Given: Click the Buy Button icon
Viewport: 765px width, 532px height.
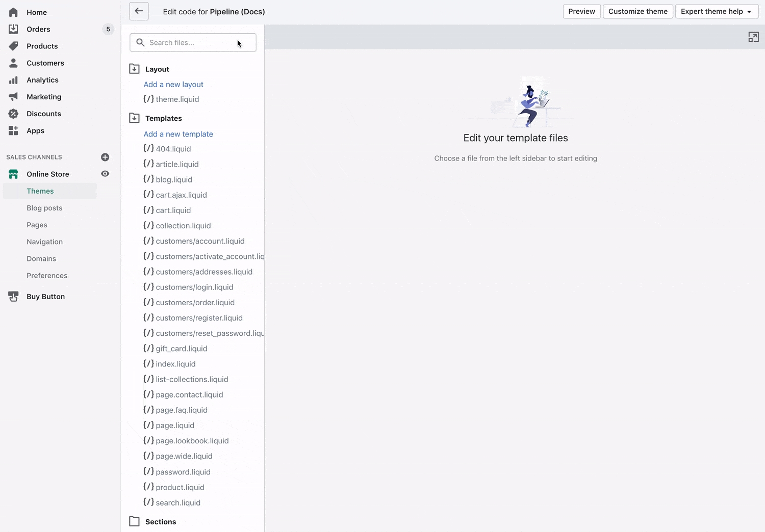Looking at the screenshot, I should point(13,297).
